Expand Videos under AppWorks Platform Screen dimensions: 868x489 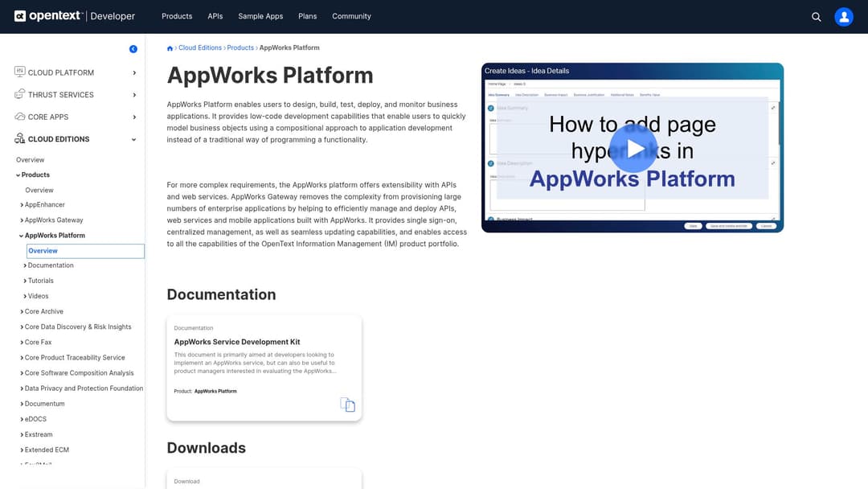(25, 296)
